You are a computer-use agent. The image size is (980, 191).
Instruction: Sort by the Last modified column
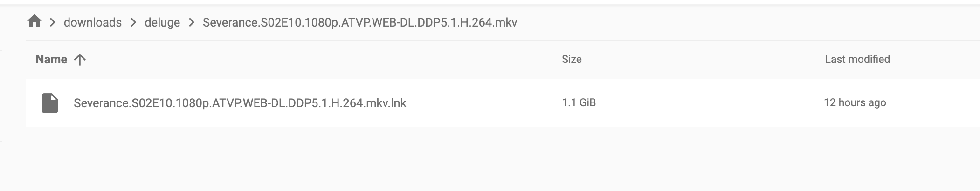pos(857,59)
